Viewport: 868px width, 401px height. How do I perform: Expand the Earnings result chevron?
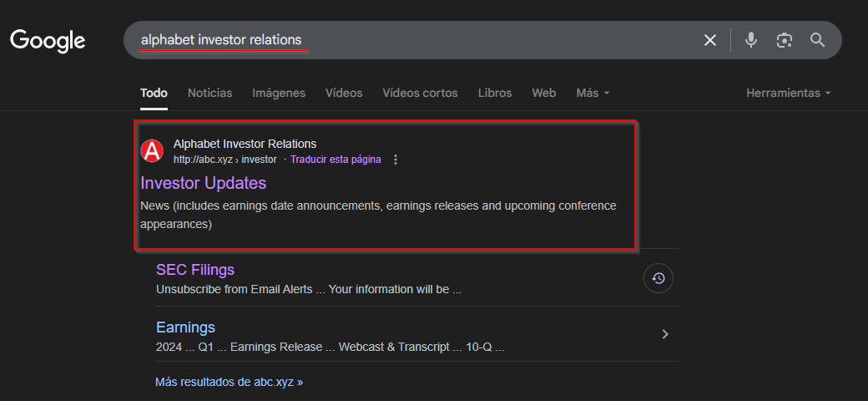pos(665,334)
